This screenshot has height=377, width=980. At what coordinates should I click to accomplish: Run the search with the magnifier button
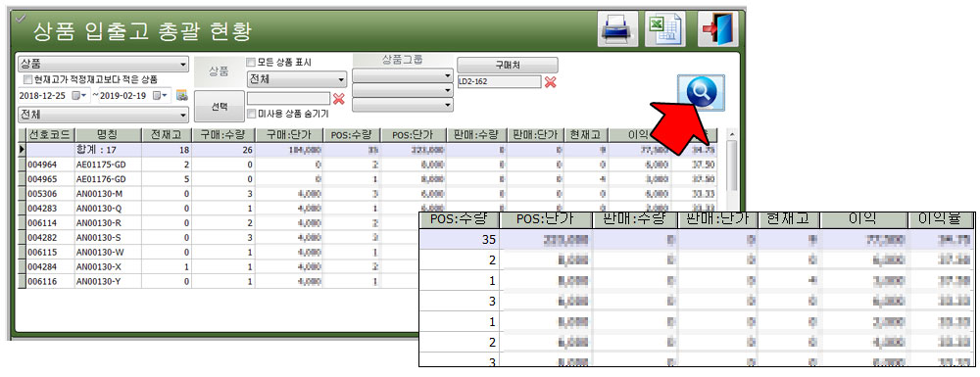pos(702,93)
